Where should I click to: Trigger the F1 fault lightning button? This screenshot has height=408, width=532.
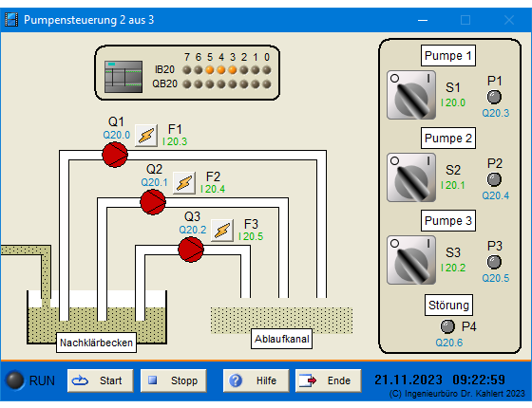coord(146,136)
